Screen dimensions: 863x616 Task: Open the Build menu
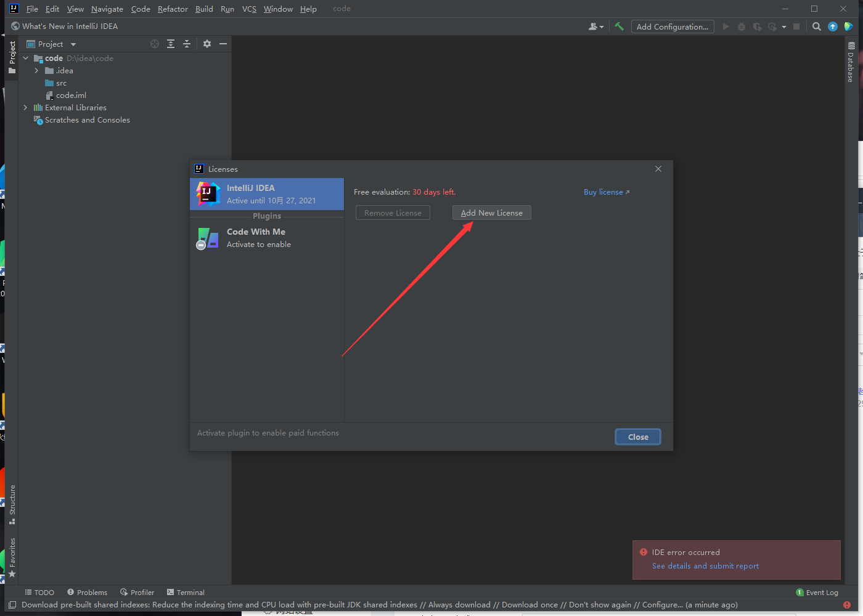click(204, 9)
